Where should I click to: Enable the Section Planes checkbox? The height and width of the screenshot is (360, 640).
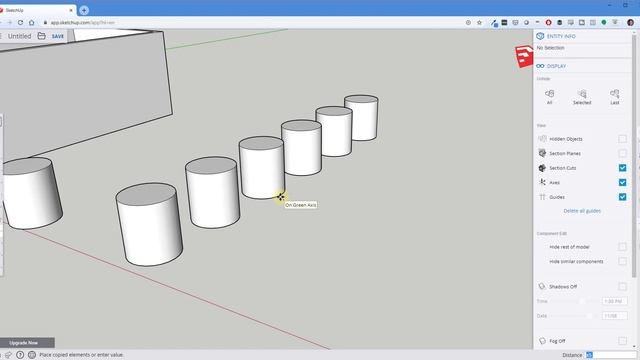[x=622, y=153]
